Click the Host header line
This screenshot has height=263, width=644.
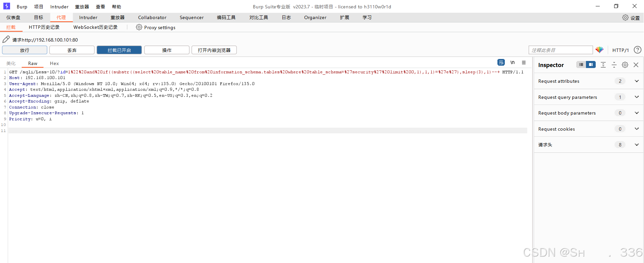coord(37,78)
